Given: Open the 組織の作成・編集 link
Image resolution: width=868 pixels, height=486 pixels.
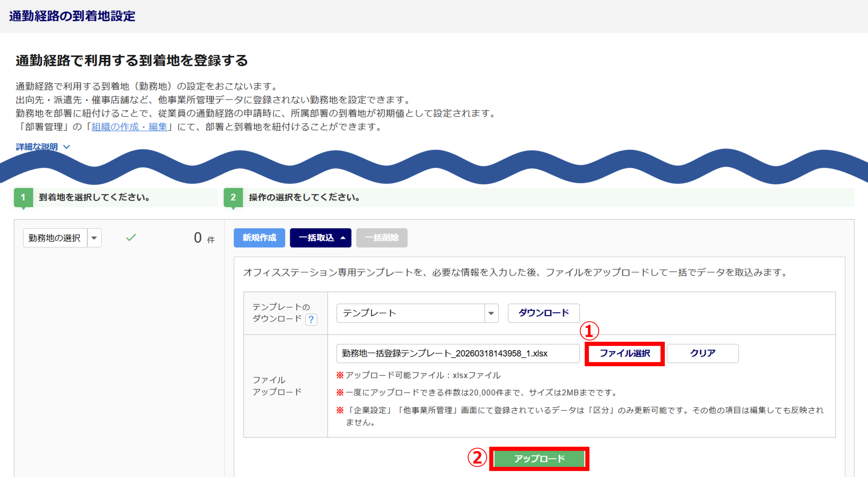Looking at the screenshot, I should pos(129,127).
